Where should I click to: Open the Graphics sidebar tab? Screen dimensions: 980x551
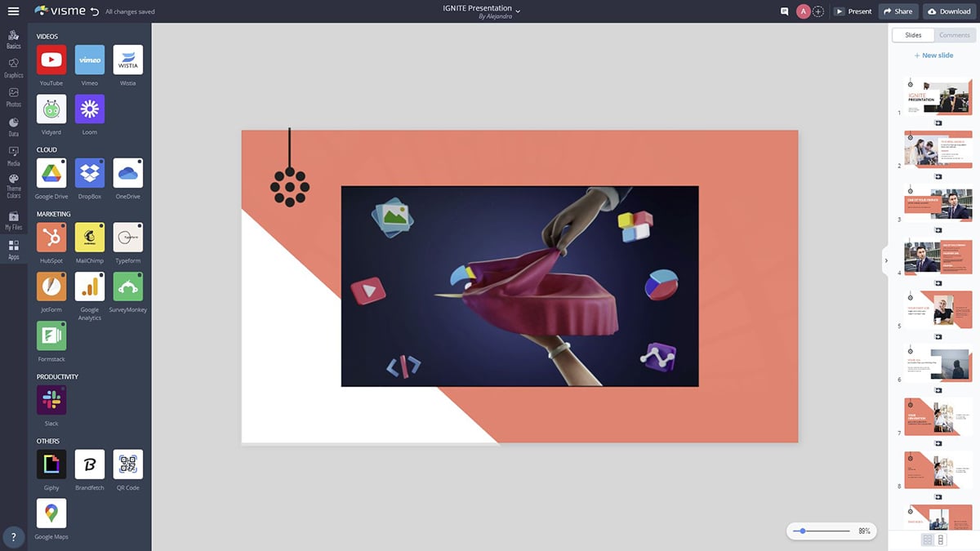pos(13,68)
